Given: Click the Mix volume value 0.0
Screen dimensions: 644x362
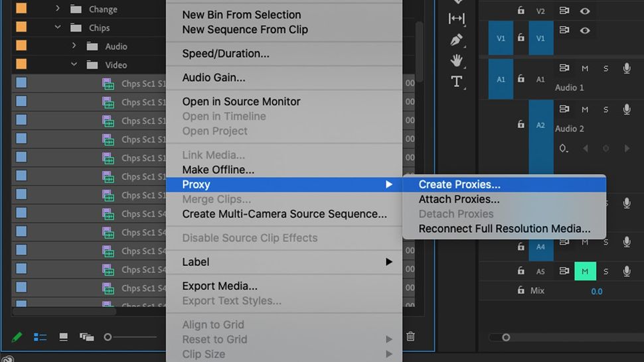Looking at the screenshot, I should coord(597,292).
